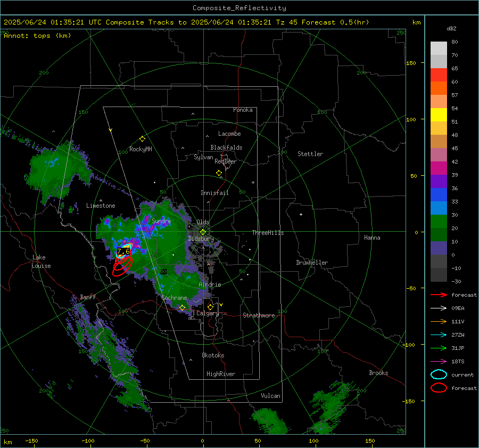
Task: Click the Innisfail city label
Action: pos(214,193)
